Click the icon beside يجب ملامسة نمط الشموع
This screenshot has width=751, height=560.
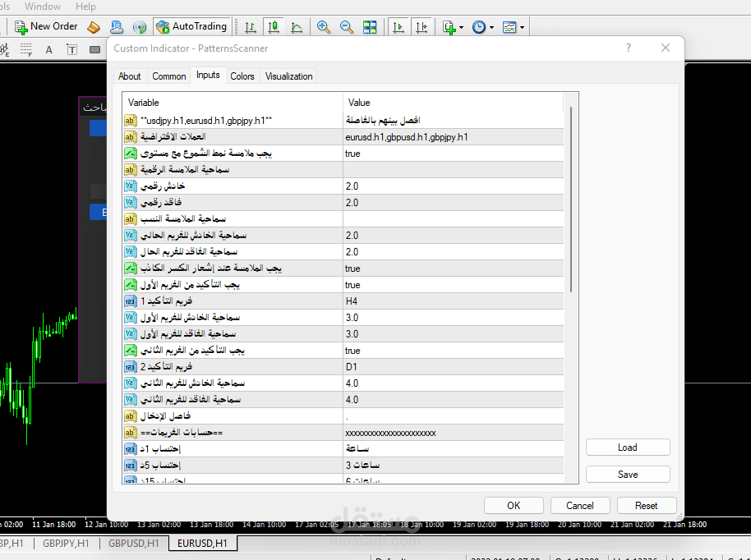[131, 154]
